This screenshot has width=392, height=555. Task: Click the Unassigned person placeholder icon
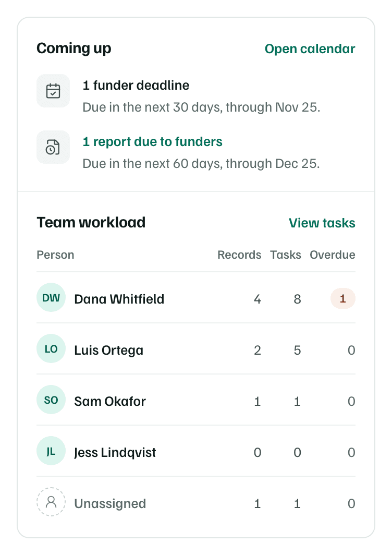click(x=51, y=502)
